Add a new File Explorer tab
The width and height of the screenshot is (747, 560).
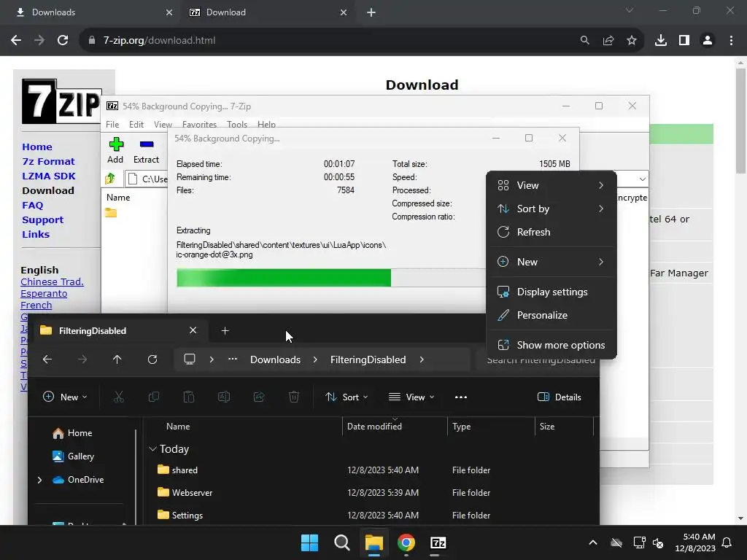click(225, 330)
